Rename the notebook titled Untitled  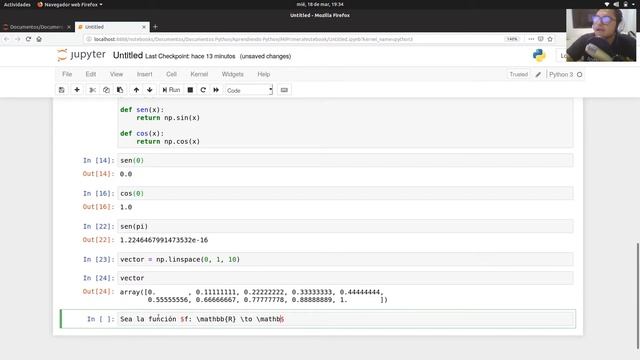coord(128,56)
